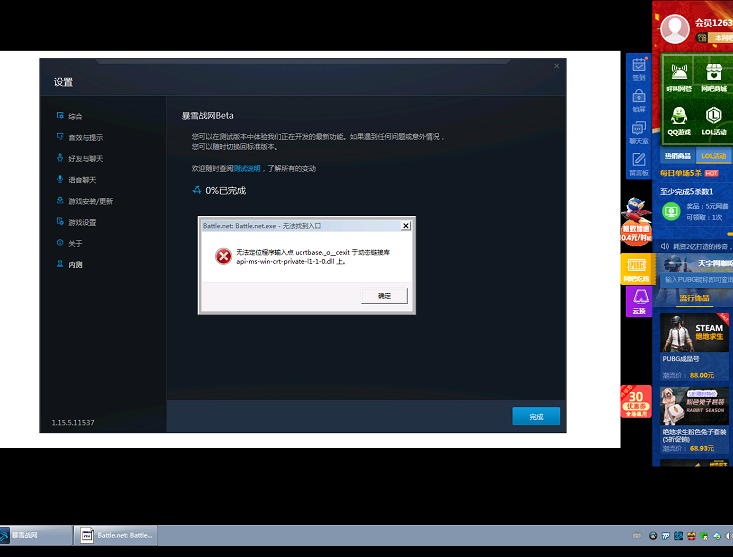The height and width of the screenshot is (557, 733).
Task: Switch to the 流行饰品 tab
Action: [x=694, y=298]
